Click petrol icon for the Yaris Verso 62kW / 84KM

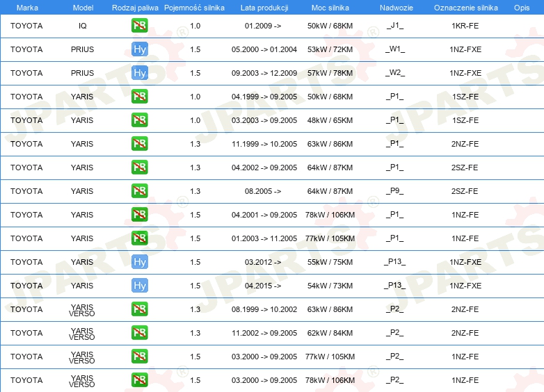pyautogui.click(x=139, y=333)
